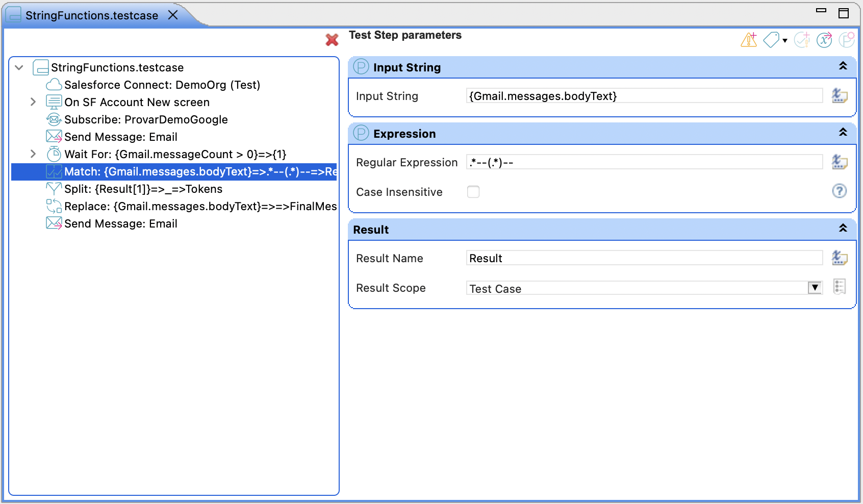Image resolution: width=863 pixels, height=504 pixels.
Task: Select the Subscribe: ProvarDemoGoogle step
Action: pyautogui.click(x=146, y=120)
